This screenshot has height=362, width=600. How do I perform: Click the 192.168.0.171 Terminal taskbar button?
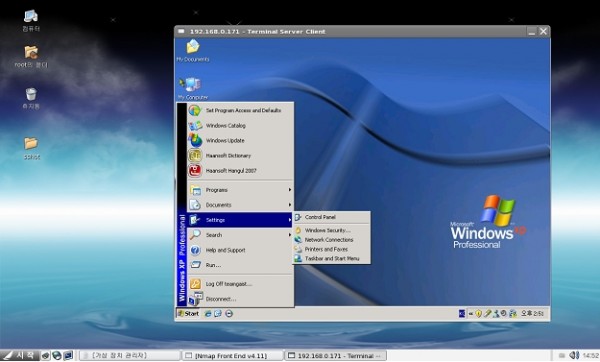click(335, 355)
